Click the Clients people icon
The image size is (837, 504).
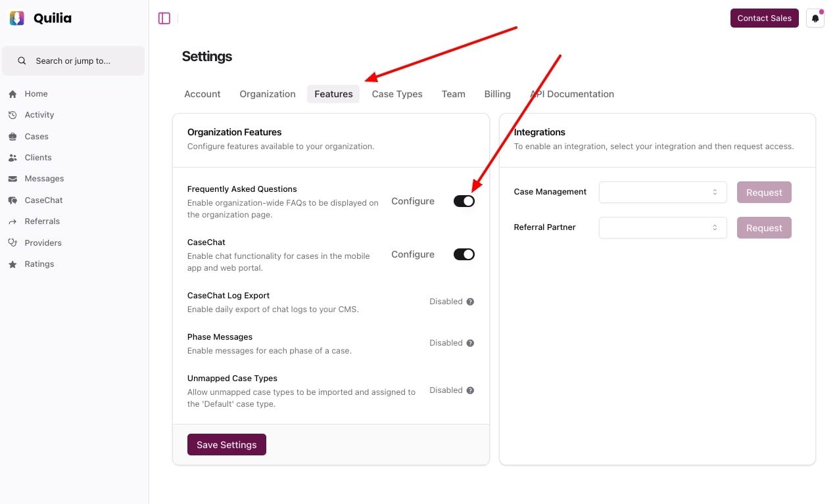pyautogui.click(x=12, y=158)
